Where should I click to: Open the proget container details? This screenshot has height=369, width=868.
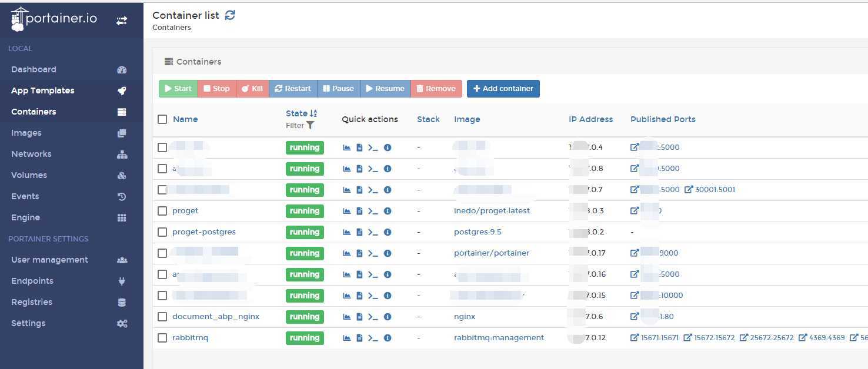coord(185,211)
